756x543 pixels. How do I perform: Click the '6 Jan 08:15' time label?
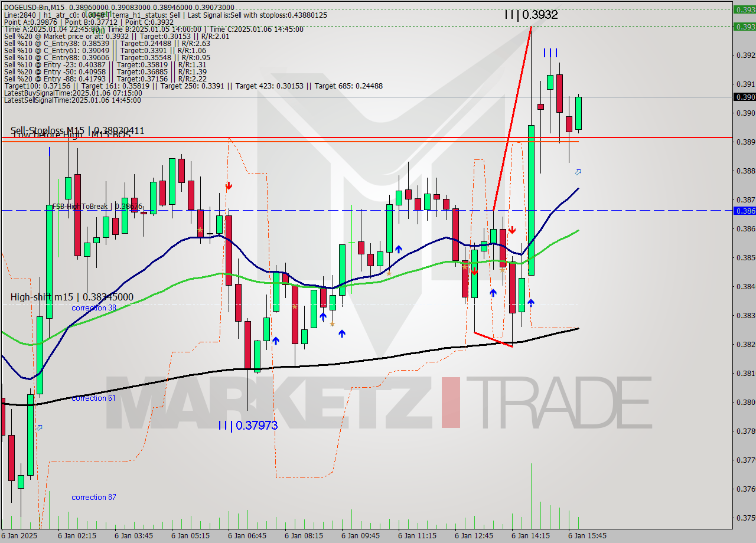(x=304, y=536)
